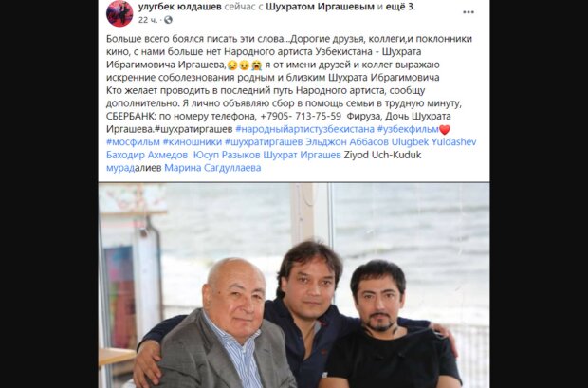Open hashtag #мосфильм
This screenshot has width=588, height=388.
pyautogui.click(x=133, y=142)
